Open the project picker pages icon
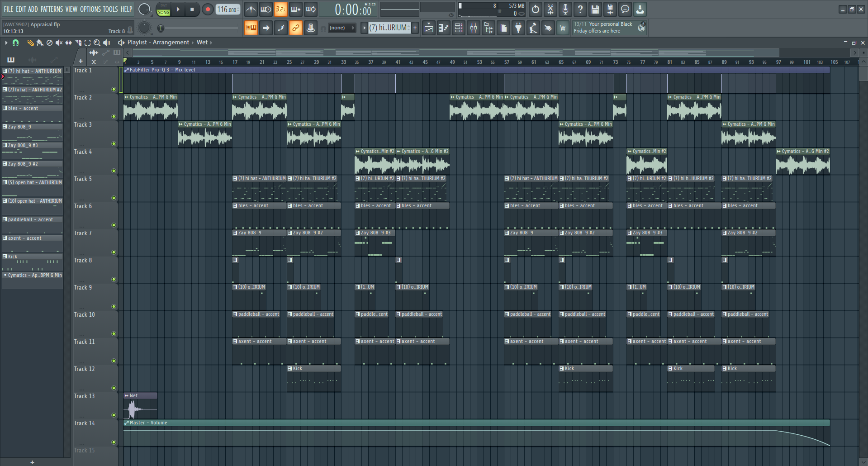868x466 pixels. pyautogui.click(x=503, y=28)
